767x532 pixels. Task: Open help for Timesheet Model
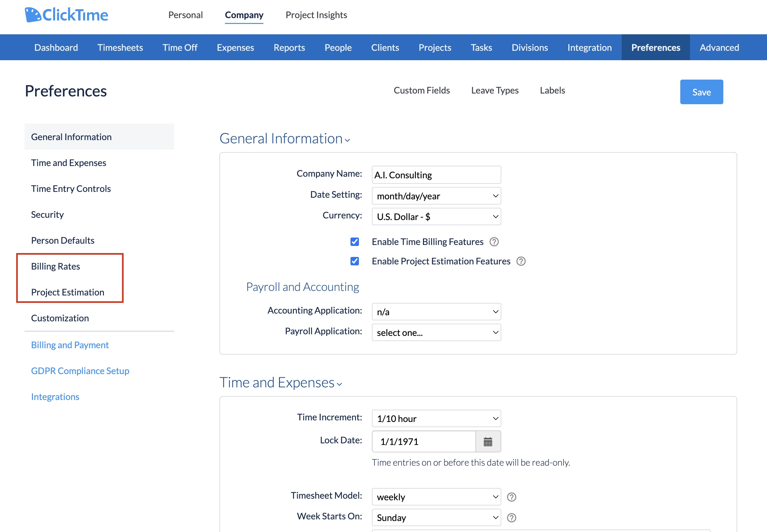coord(511,497)
